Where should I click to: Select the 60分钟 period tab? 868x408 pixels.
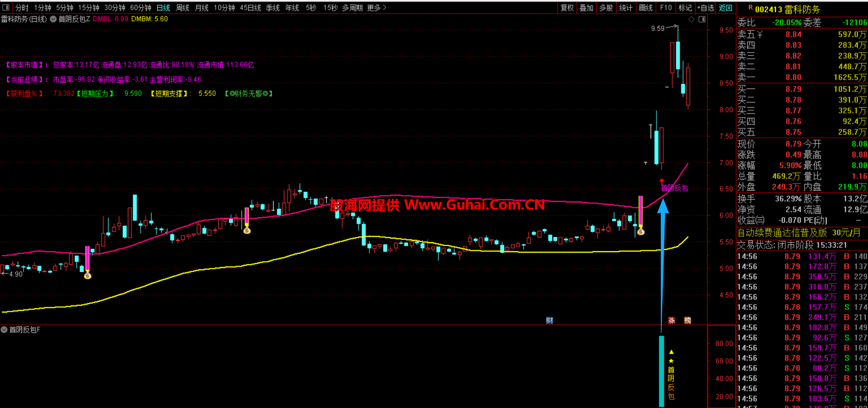pyautogui.click(x=141, y=8)
